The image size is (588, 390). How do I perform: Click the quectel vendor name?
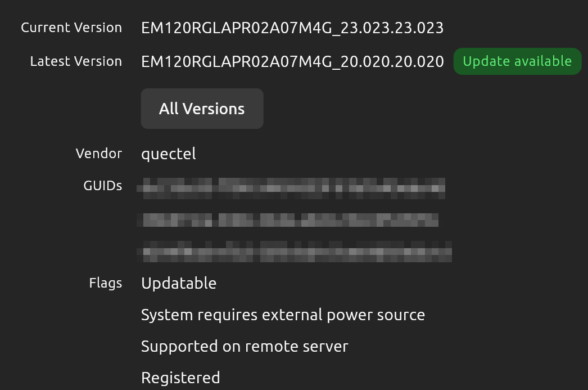pyautogui.click(x=169, y=154)
